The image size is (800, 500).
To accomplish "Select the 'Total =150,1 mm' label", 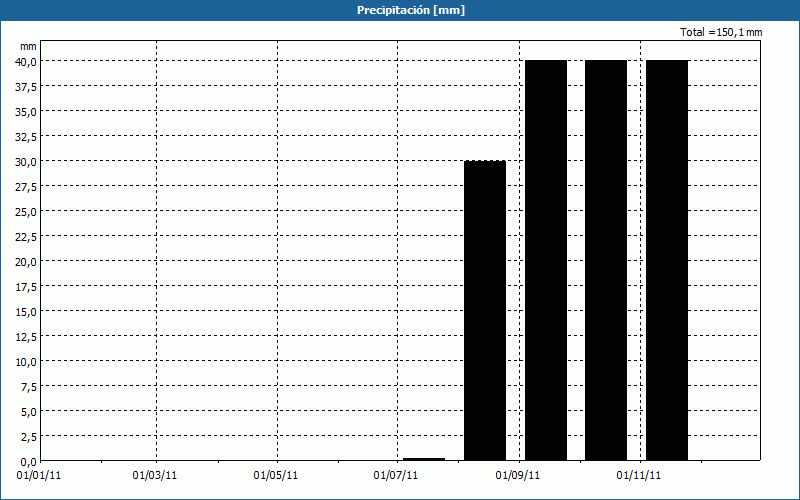I will pyautogui.click(x=721, y=32).
